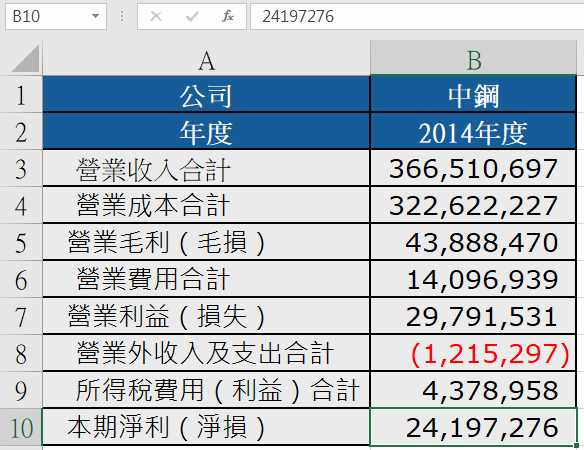Select row 6 header
Viewport: 584px width, 450px height.
coord(21,279)
